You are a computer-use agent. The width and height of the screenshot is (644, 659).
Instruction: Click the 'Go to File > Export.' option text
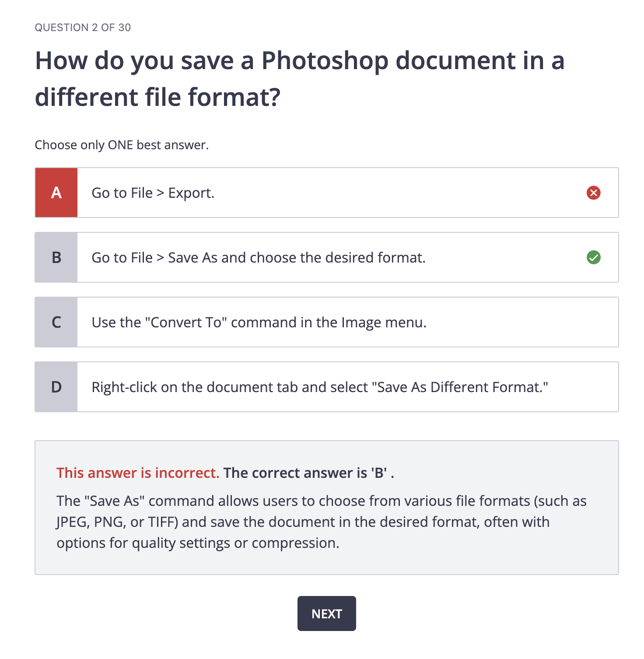point(153,193)
